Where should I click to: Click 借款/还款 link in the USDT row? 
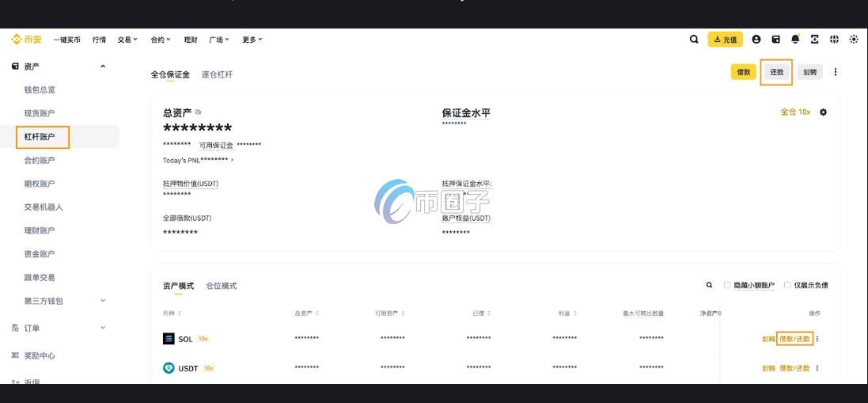795,368
